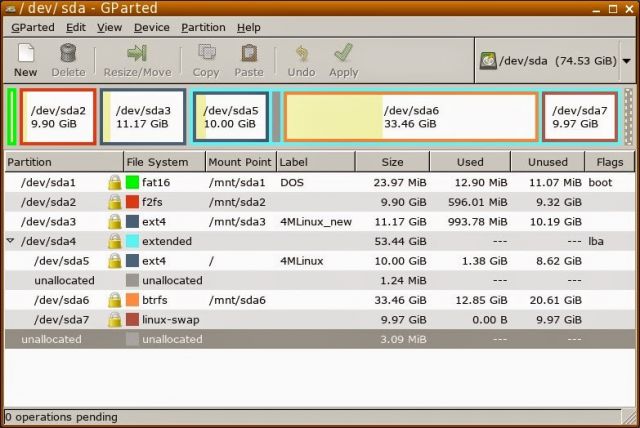This screenshot has width=640, height=428.
Task: Click the Resize/Move toolbar icon
Action: coord(137,53)
